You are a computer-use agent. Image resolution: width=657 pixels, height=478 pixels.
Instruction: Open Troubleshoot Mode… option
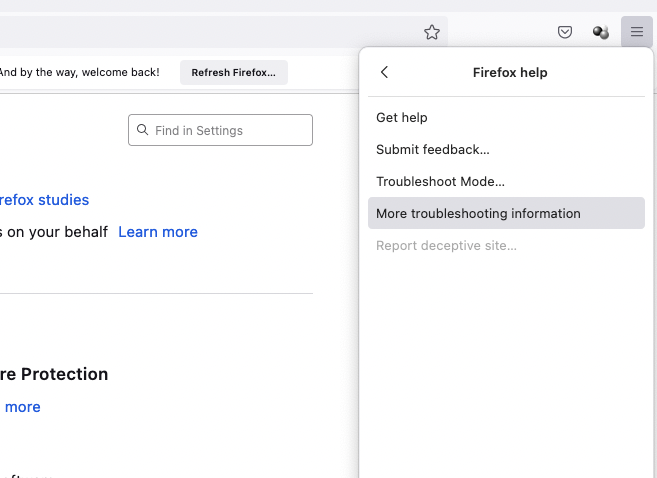[506, 181]
